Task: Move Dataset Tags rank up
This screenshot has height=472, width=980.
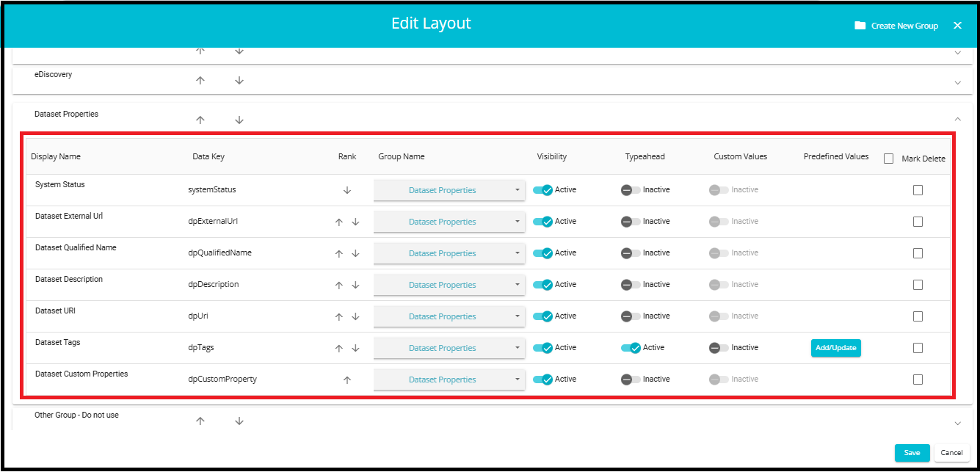Action: click(x=338, y=348)
